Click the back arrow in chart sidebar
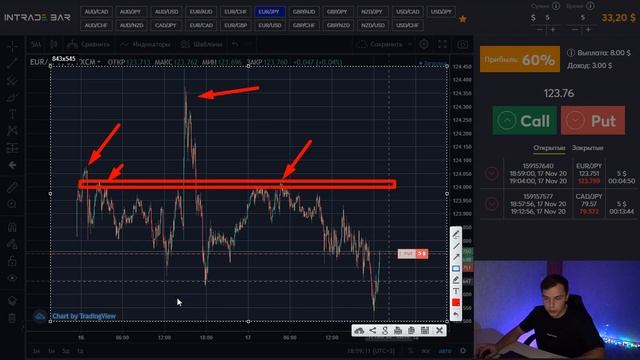This screenshot has height=360, width=640. point(12,165)
